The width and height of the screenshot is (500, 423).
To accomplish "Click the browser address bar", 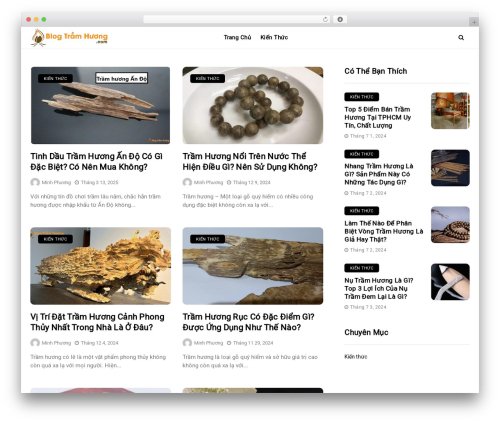I will pyautogui.click(x=236, y=20).
